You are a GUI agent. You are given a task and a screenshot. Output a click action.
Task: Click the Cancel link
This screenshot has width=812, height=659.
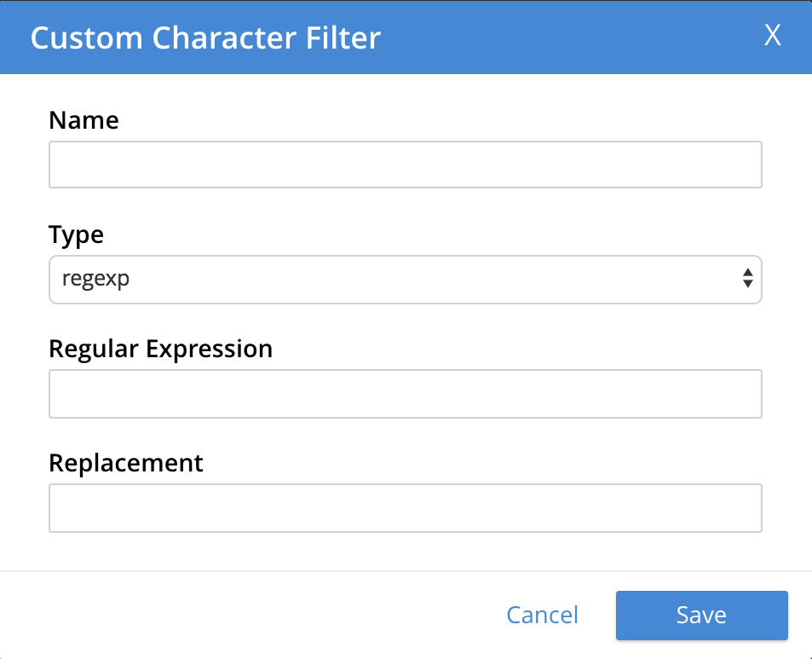point(542,615)
